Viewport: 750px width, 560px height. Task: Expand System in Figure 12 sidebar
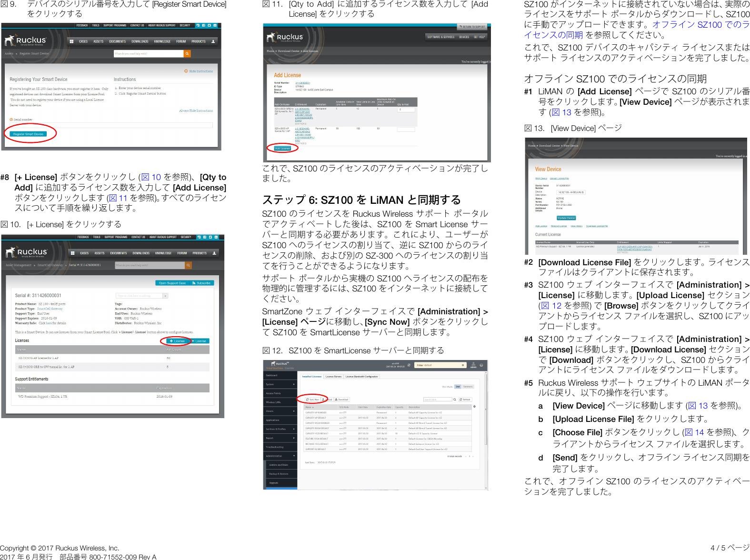(x=280, y=384)
